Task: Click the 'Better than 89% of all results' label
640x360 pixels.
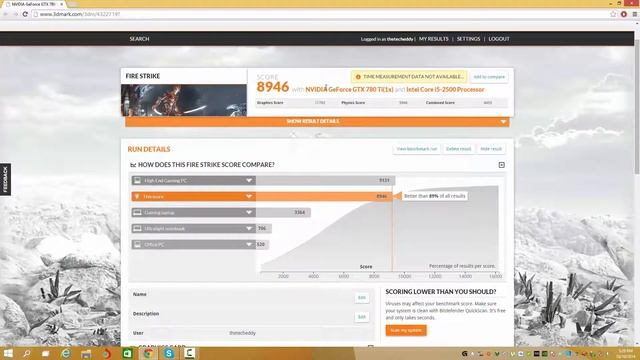Action: point(434,196)
